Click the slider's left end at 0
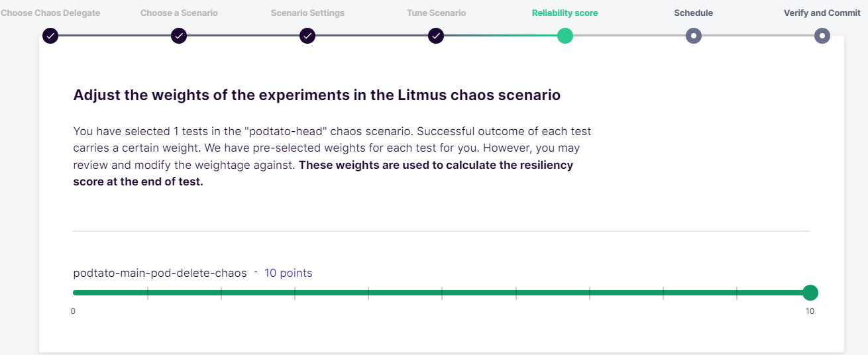The height and width of the screenshot is (355, 868). 74,293
